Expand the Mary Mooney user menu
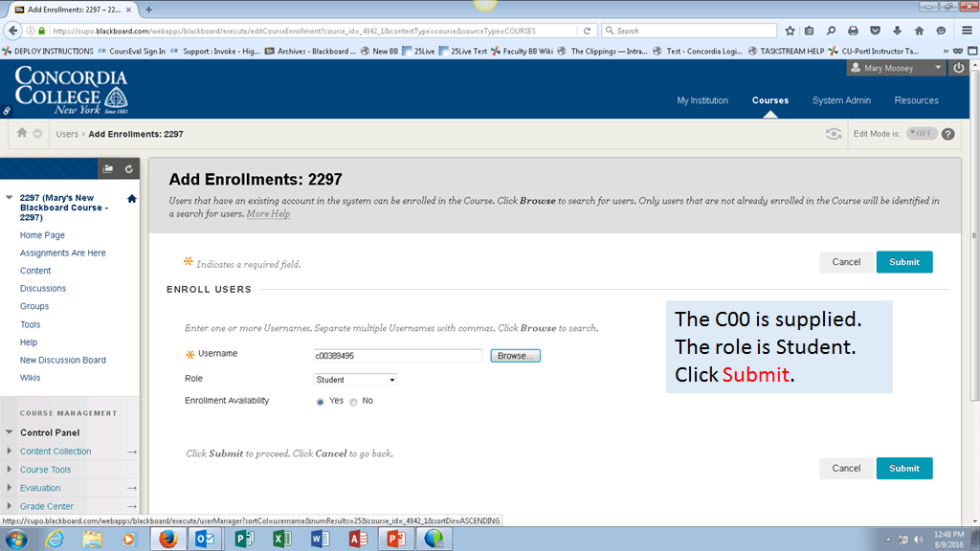 (x=896, y=69)
